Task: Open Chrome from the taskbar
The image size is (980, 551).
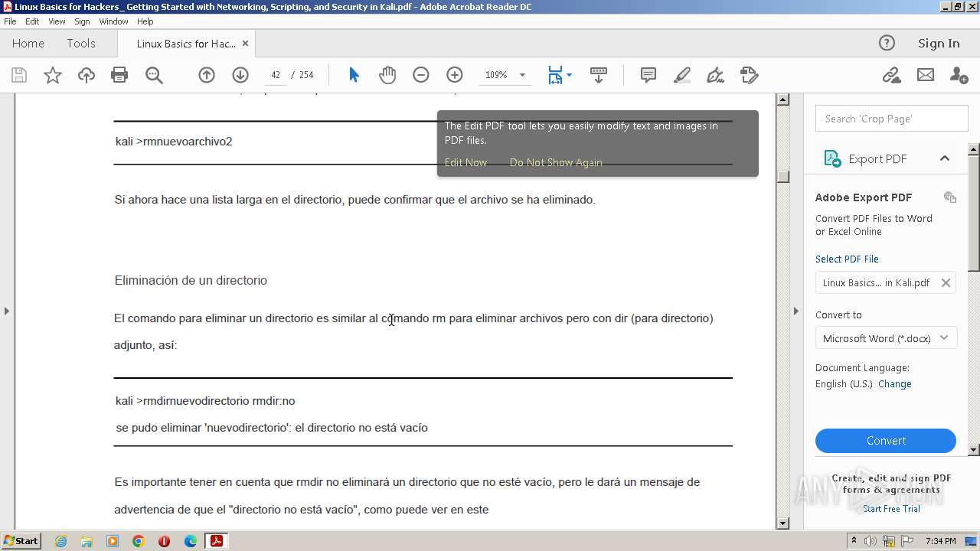Action: [x=139, y=541]
